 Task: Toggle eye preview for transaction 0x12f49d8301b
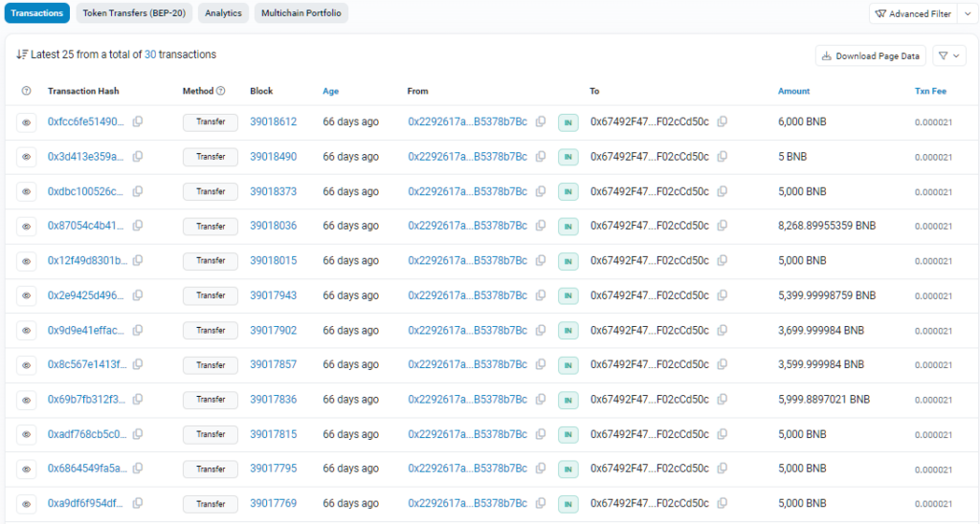(26, 261)
